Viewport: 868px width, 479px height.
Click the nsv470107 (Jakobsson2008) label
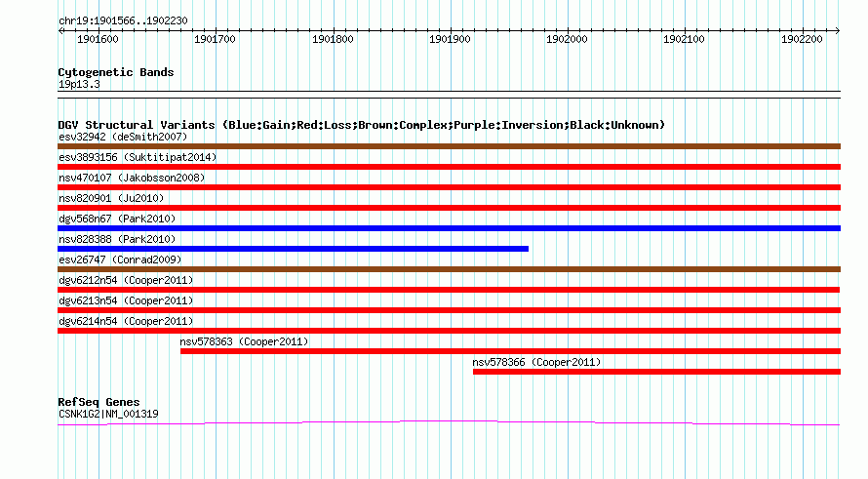click(x=132, y=178)
